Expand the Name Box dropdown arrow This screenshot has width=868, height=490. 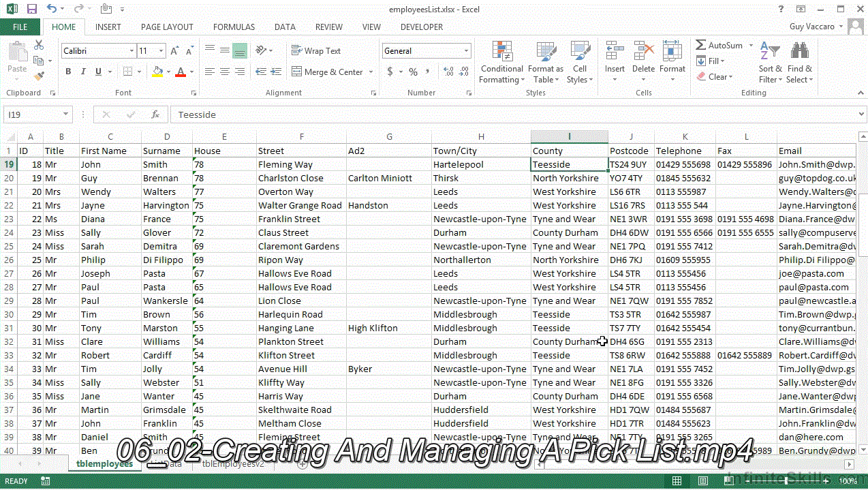[66, 114]
